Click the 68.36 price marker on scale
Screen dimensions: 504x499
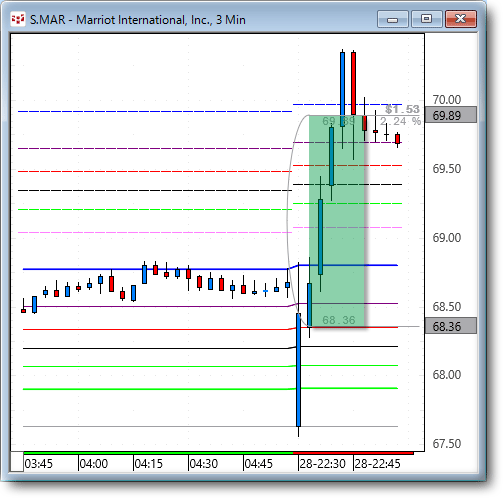(x=451, y=326)
